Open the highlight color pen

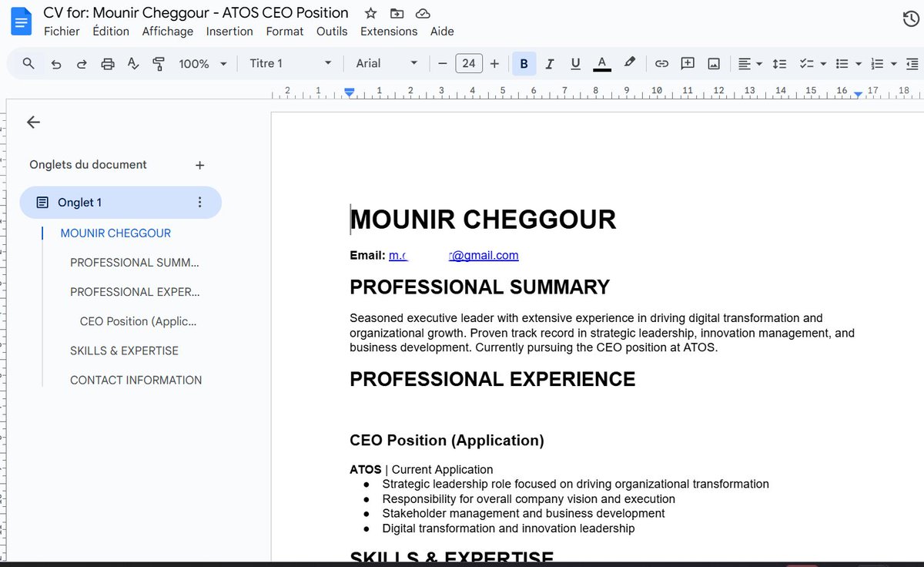click(629, 63)
